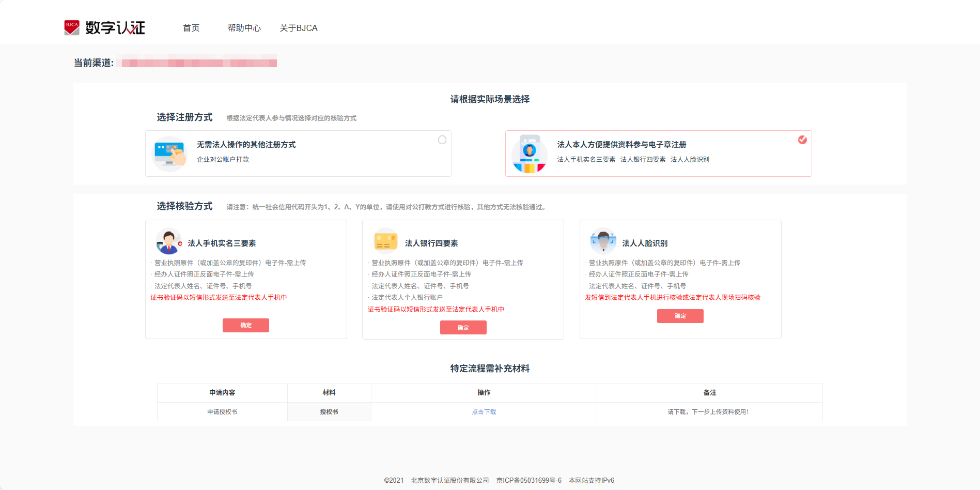The image size is (980, 490).
Task: Open the 帮助中心 menu item
Action: (244, 28)
